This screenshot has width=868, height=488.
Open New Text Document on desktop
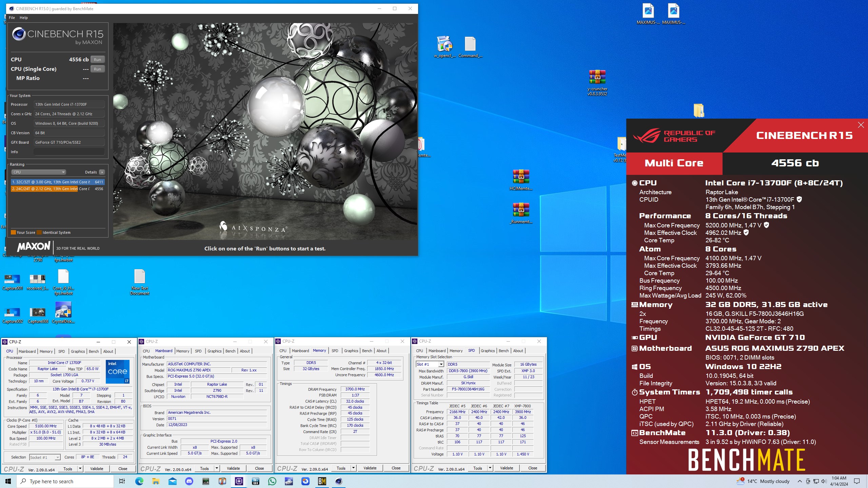point(140,282)
